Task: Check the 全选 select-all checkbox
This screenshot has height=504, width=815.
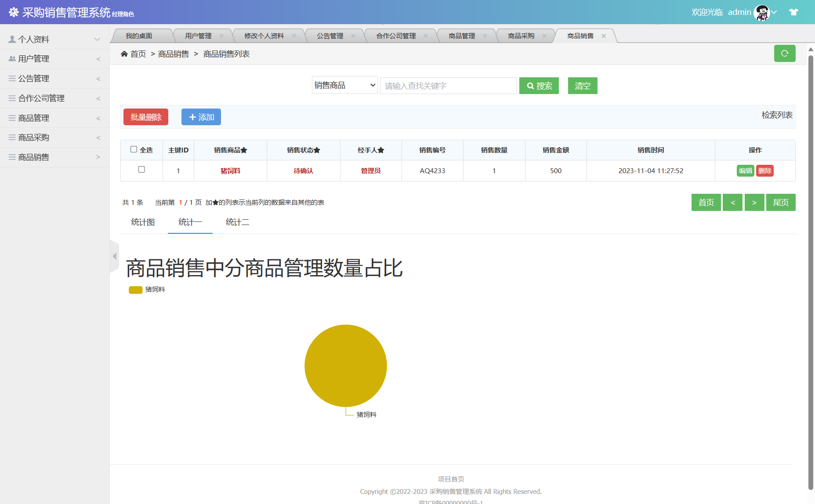Action: [134, 149]
